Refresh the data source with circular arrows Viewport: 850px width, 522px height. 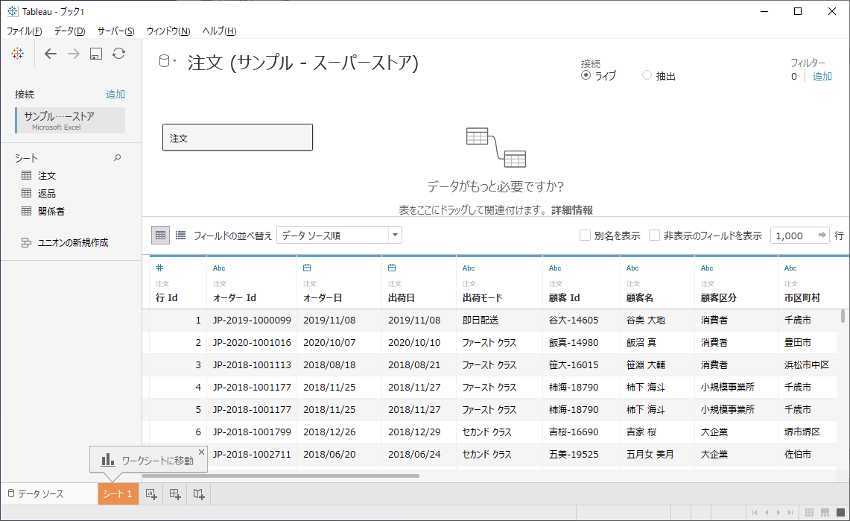click(119, 54)
